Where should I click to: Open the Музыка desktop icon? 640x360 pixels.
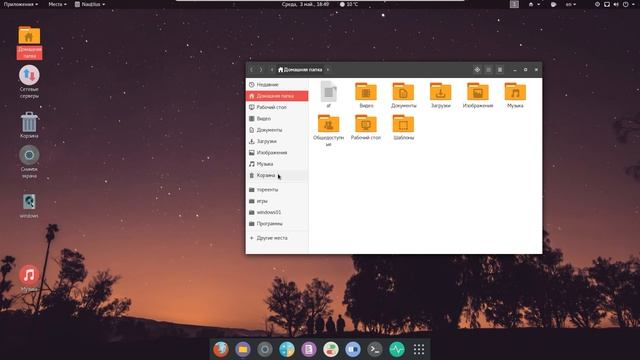pos(29,278)
